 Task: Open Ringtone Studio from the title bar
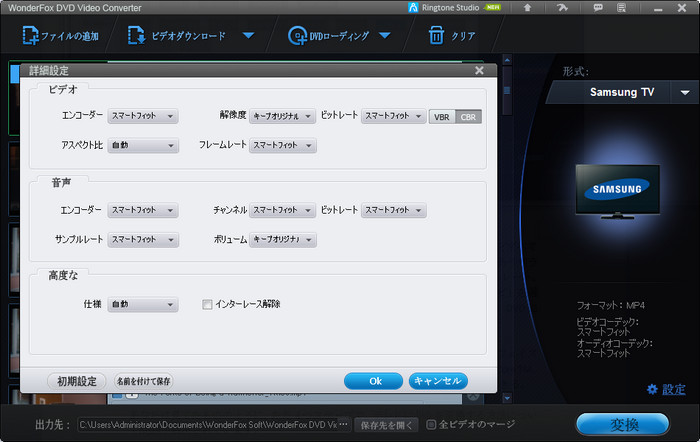pos(454,8)
